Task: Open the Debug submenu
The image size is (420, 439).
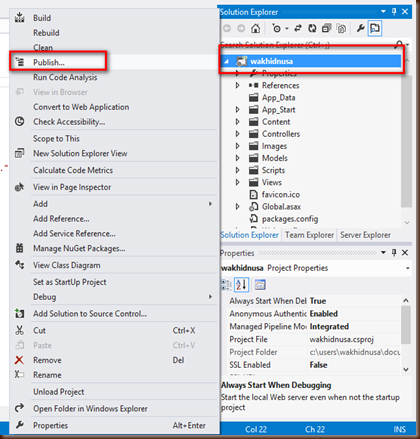Action: (114, 297)
